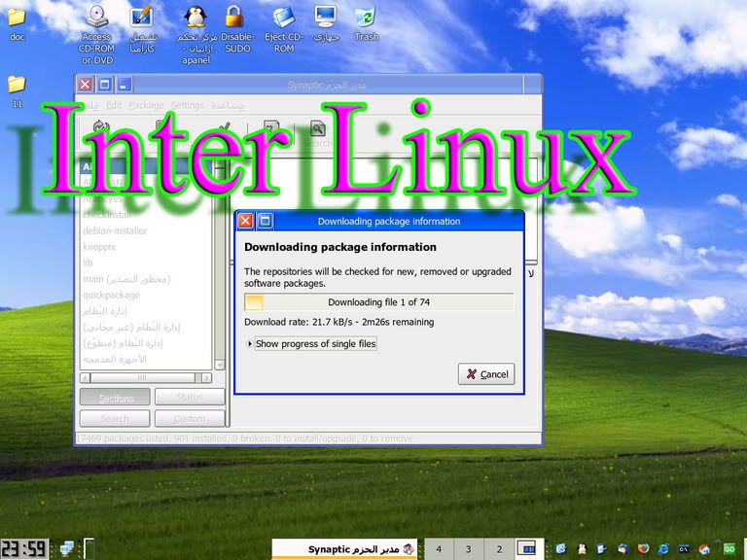Open the مساعدة help menu in Synaptic

(228, 105)
